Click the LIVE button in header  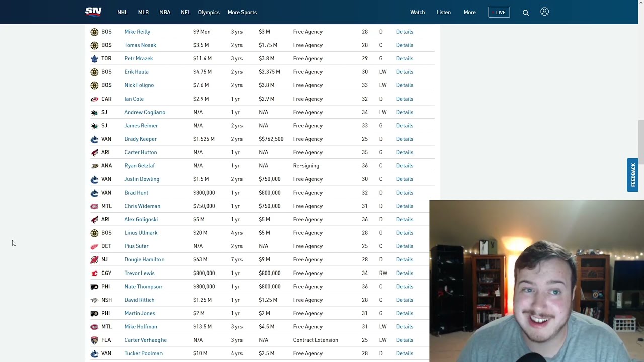tap(499, 12)
